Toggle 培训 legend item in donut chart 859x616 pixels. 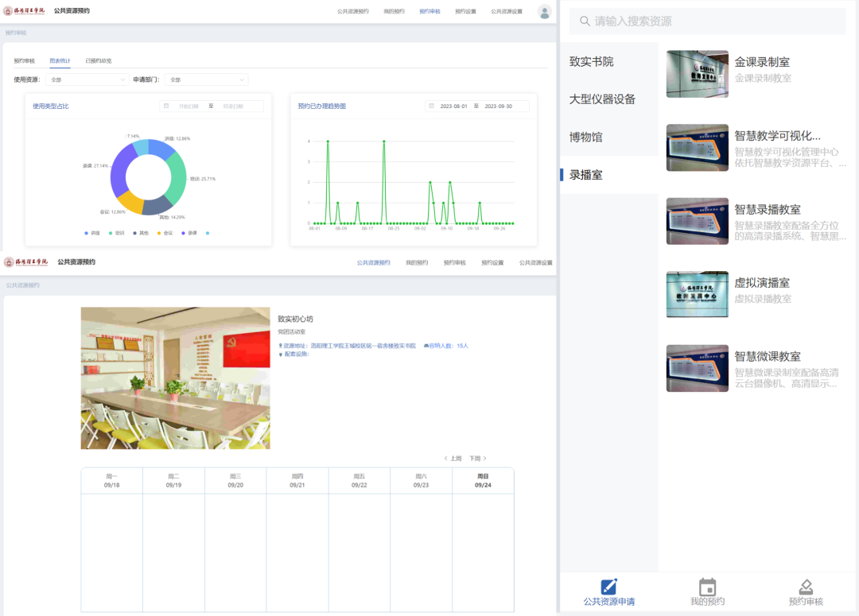[x=116, y=233]
